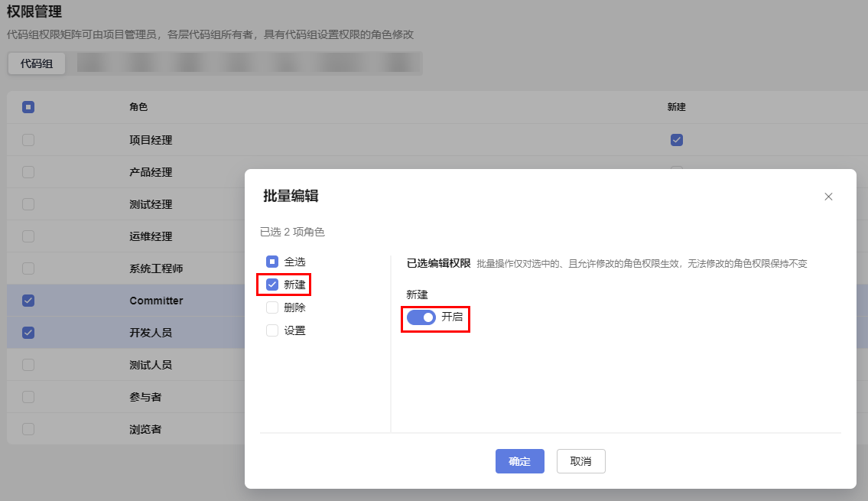Toggle off the 开启 switch for 新建 permission
Screen dimensions: 868x501
click(x=421, y=317)
